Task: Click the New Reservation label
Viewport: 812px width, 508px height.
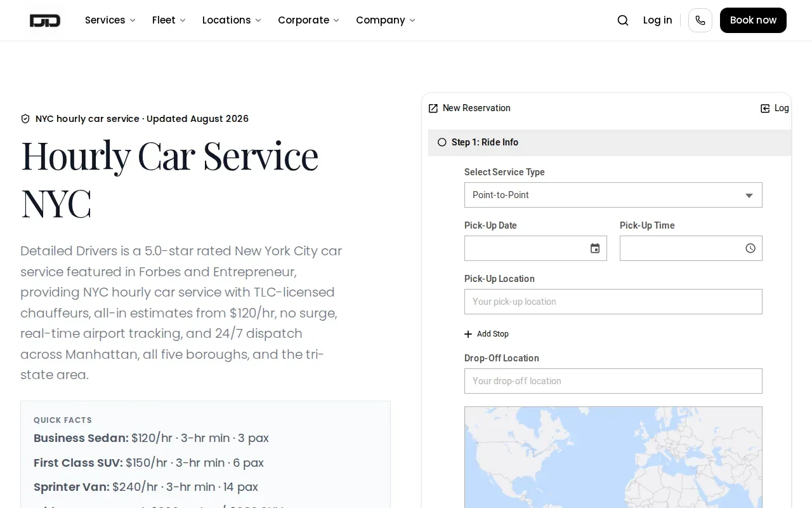Action: coord(476,109)
